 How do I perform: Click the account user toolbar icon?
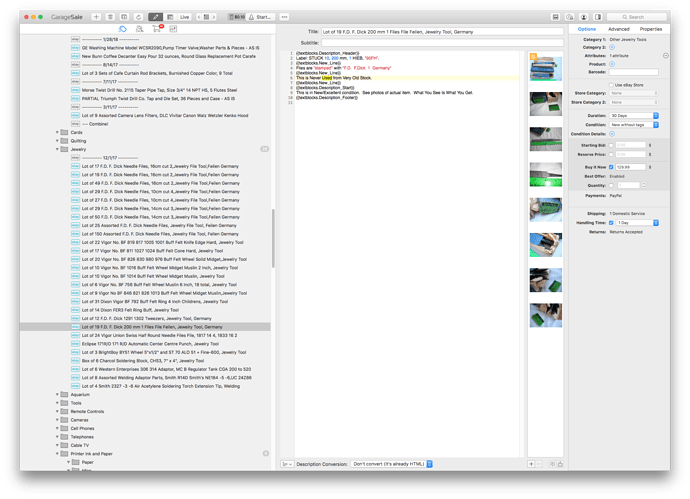click(x=584, y=17)
